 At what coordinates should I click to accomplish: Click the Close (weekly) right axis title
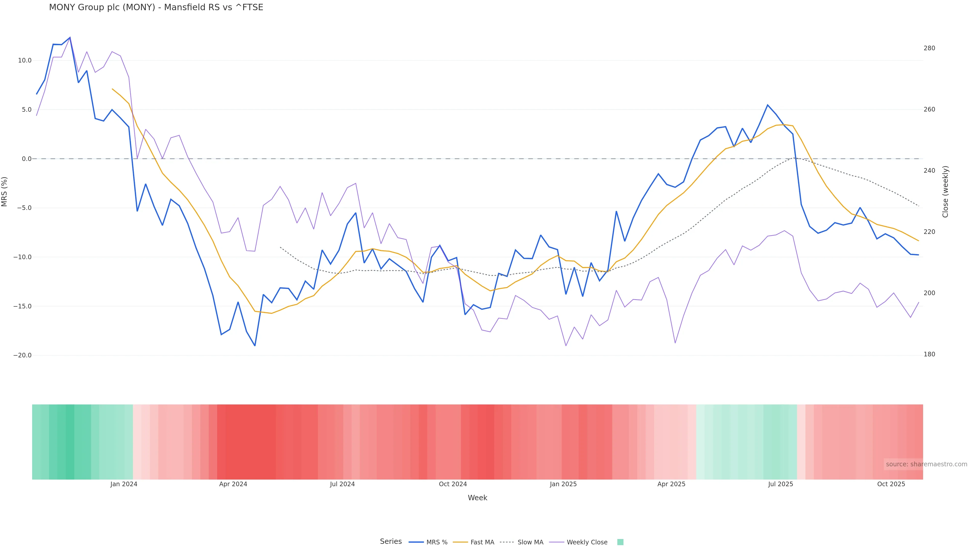point(945,191)
